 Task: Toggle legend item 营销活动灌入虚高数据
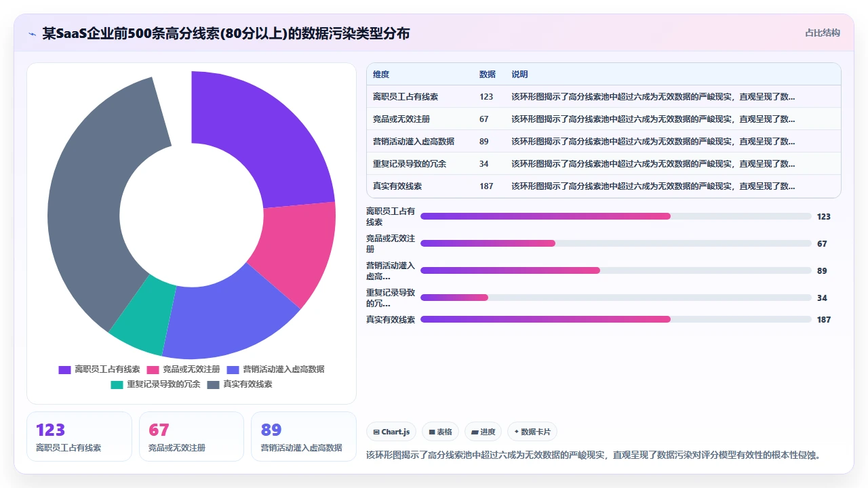coord(275,369)
